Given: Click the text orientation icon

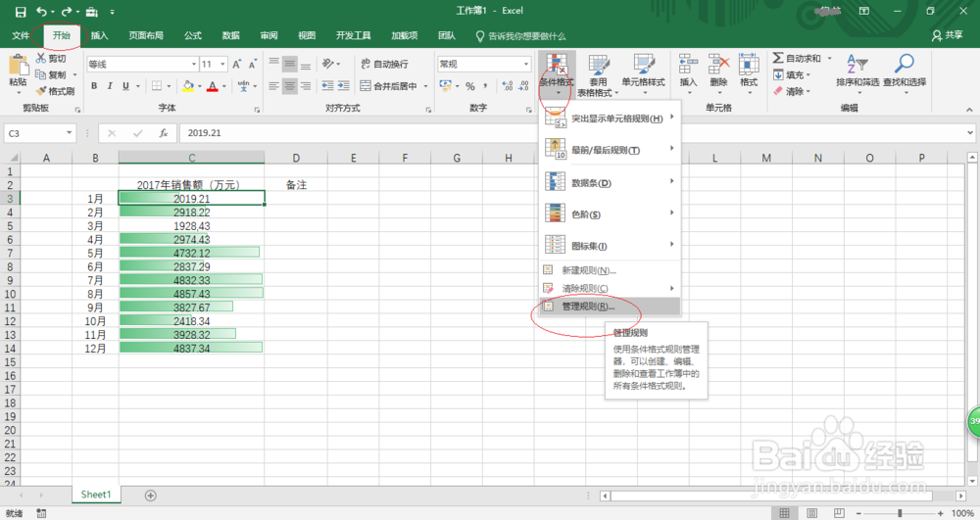Looking at the screenshot, I should pyautogui.click(x=328, y=64).
